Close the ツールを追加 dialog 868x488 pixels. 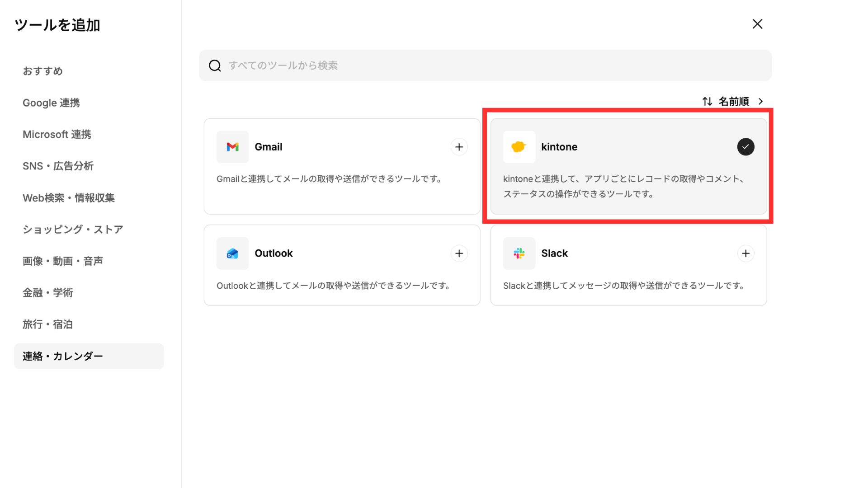[757, 24]
